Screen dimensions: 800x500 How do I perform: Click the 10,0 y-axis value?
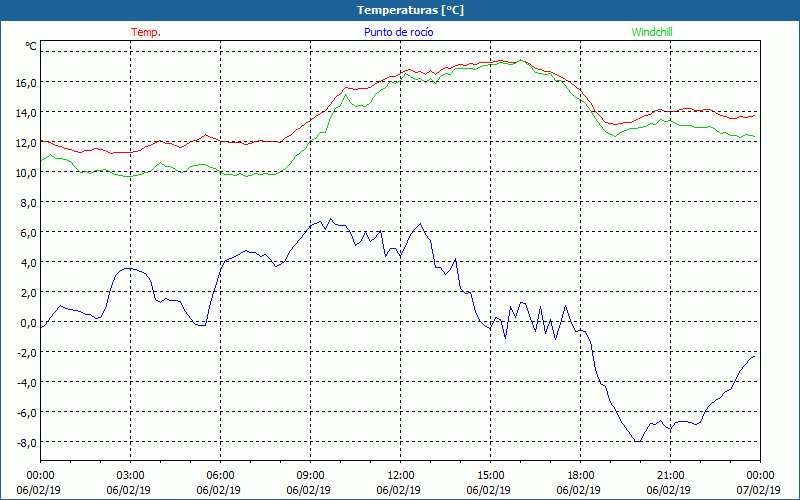tap(27, 173)
